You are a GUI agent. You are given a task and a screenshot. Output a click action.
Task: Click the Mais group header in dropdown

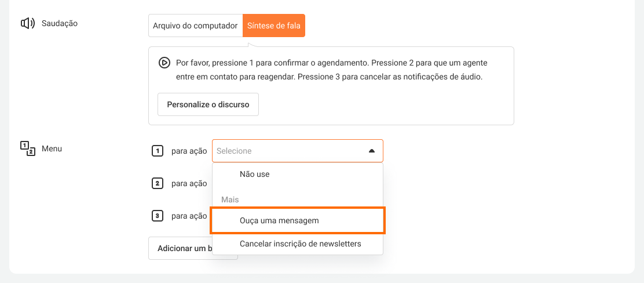coord(230,199)
